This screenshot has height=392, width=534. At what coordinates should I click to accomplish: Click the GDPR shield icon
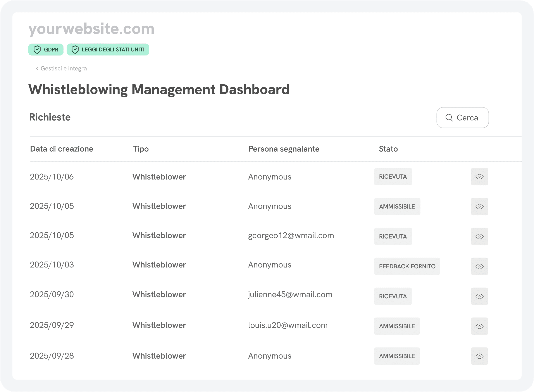tap(37, 50)
